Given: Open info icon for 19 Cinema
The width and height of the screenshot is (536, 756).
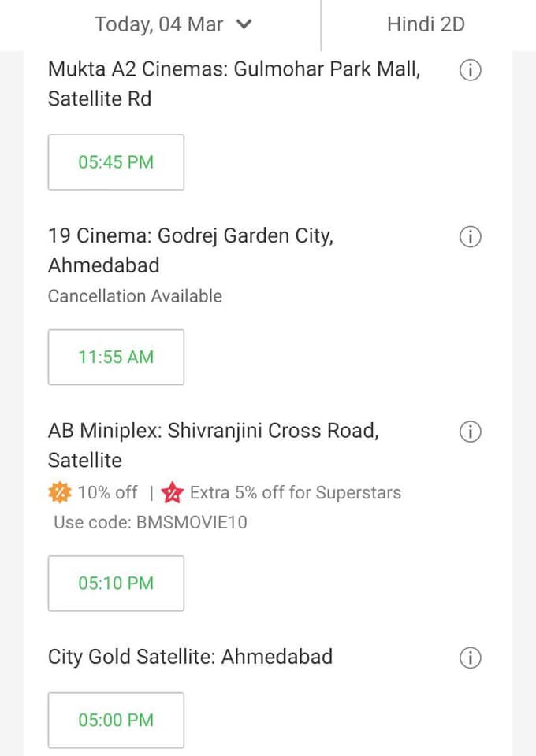Looking at the screenshot, I should pyautogui.click(x=470, y=237).
